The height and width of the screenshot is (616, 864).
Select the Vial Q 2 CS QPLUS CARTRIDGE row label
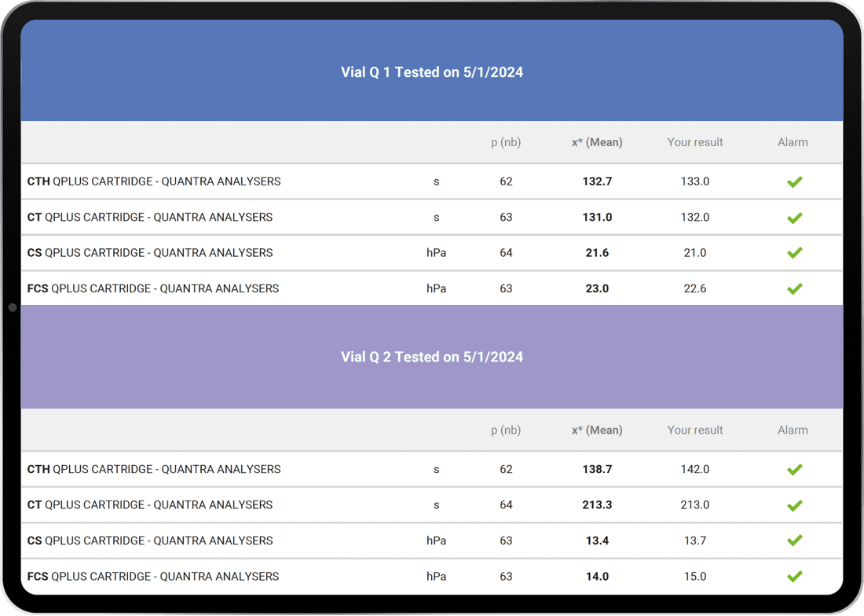150,541
